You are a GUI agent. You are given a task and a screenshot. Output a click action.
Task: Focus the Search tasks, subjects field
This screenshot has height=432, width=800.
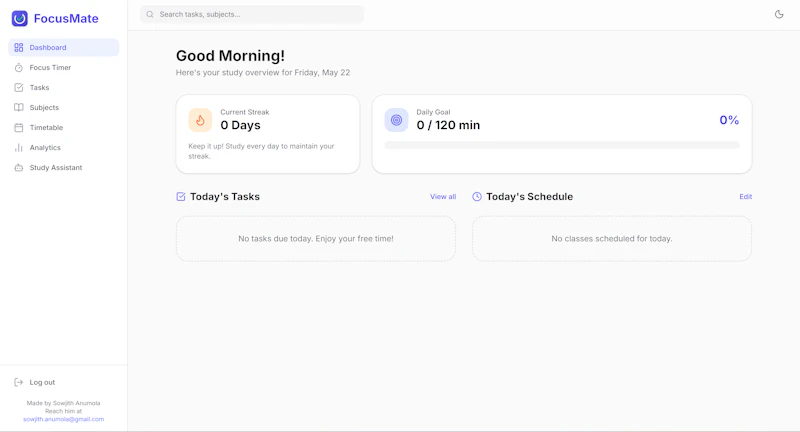tap(252, 14)
